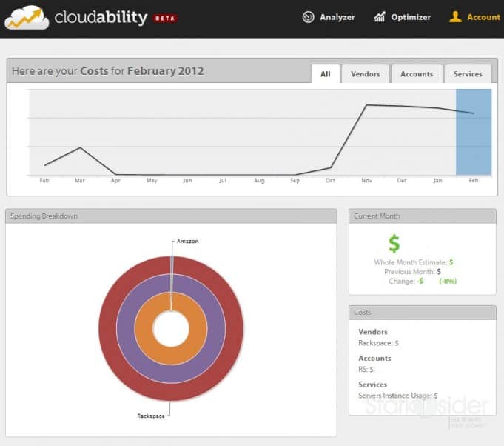Select the highlighted Feb column in chart
Image resolution: width=504 pixels, height=446 pixels.
coord(474,132)
